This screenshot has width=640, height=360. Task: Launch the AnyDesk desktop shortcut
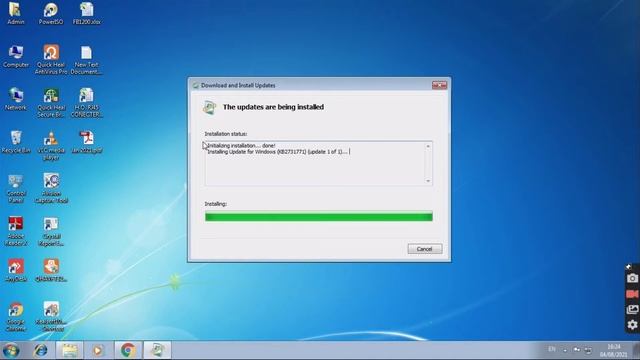point(16,270)
